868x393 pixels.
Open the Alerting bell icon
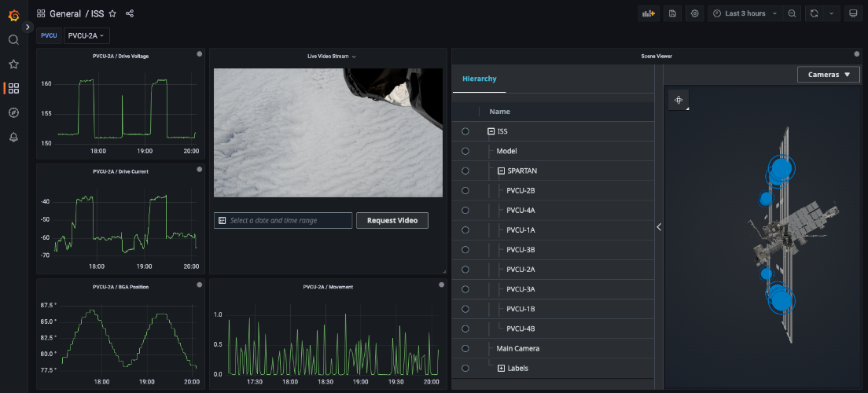(14, 138)
